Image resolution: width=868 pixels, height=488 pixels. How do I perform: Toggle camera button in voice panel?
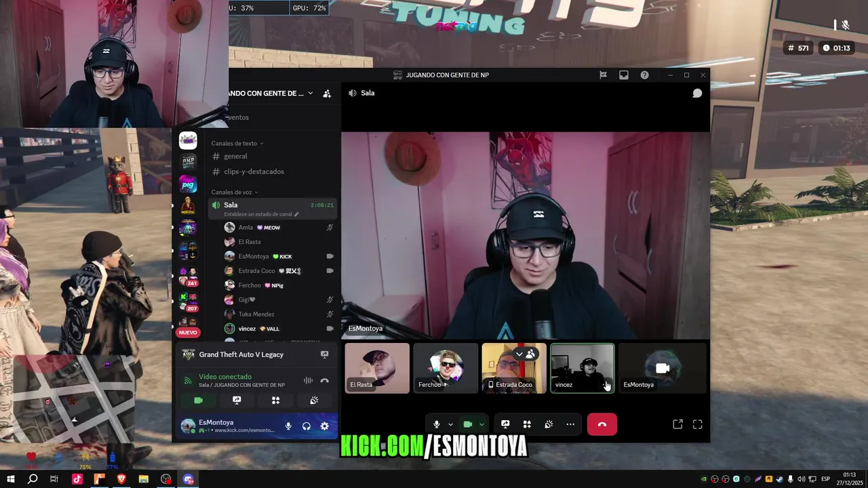198,401
